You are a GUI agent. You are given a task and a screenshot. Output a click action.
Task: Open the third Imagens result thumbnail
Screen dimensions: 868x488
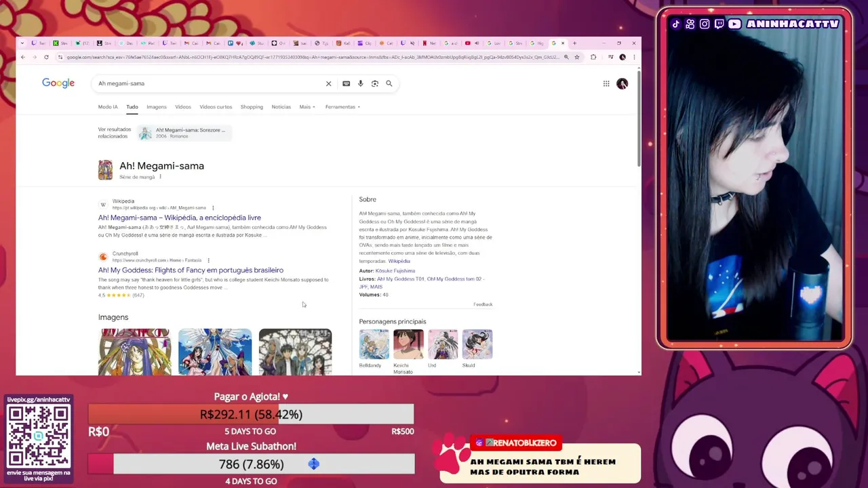295,352
